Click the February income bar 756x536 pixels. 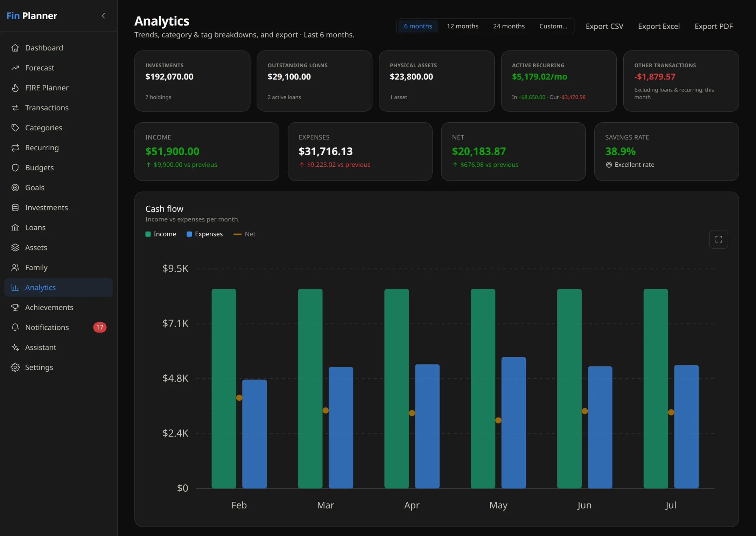click(224, 389)
